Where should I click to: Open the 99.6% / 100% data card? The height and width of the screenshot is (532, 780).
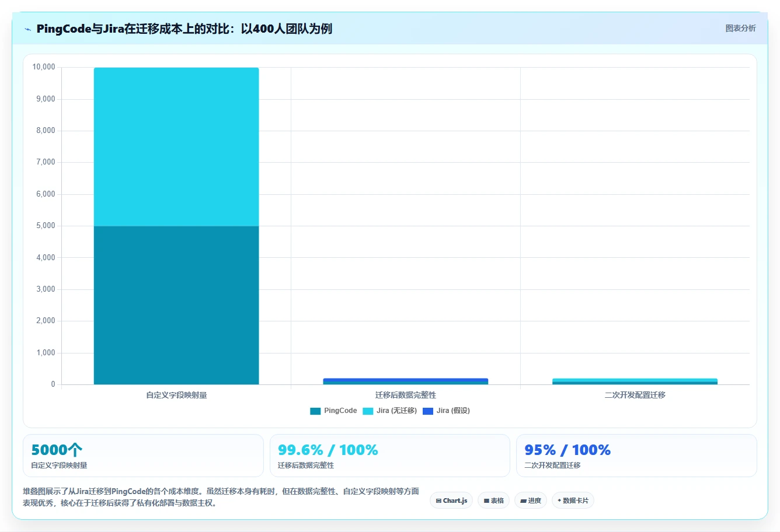coord(390,456)
